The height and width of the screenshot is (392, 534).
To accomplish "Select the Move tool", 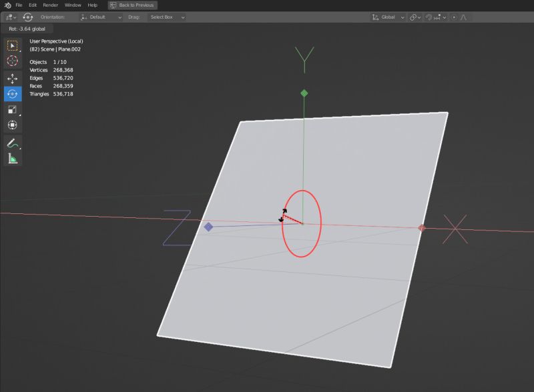I will pos(11,77).
